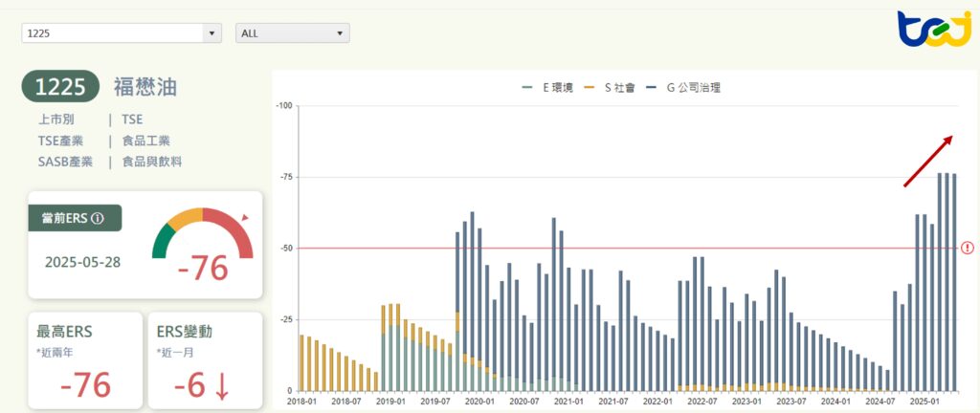Click the 2025-01 x-axis label
Screen dimensions: 980x413
point(924,401)
